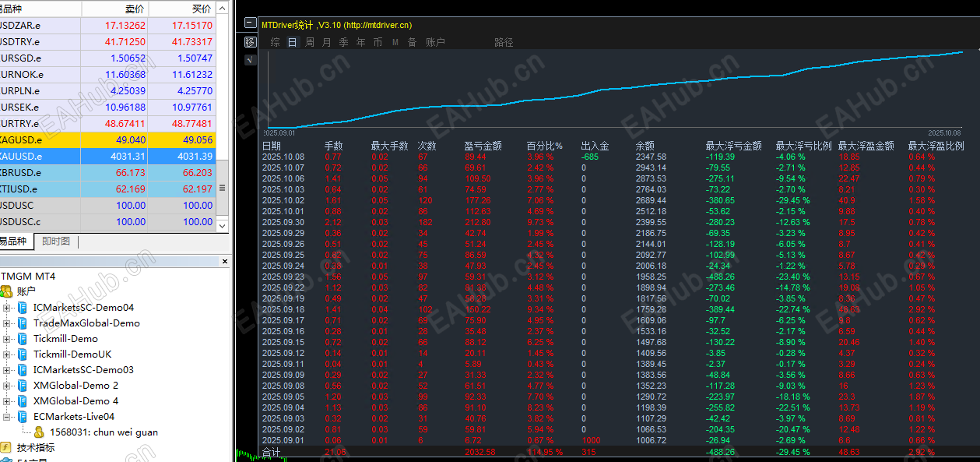980x462 pixels.
Task: Select the 季 quarterly statistics tab
Action: 343,42
